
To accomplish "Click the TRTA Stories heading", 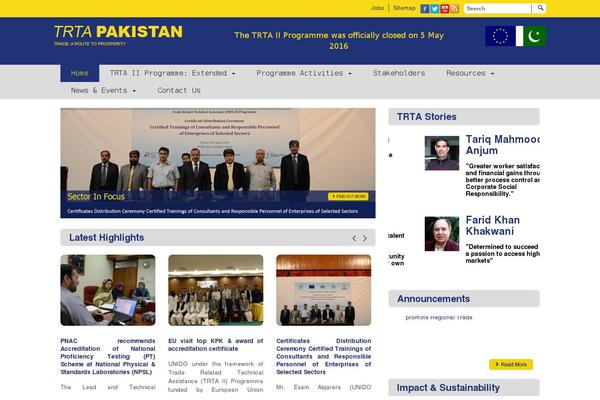I will point(426,117).
